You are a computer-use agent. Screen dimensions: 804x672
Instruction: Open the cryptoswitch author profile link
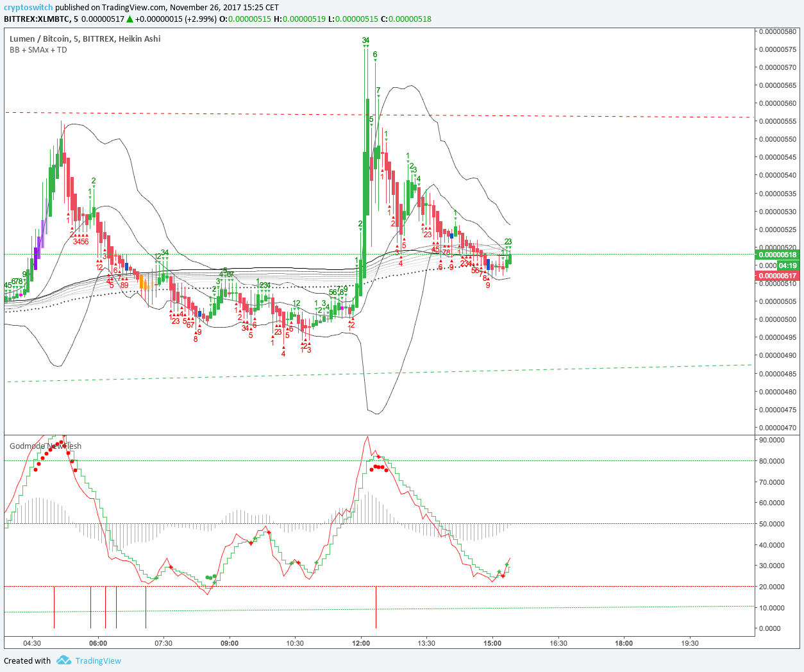coord(28,8)
